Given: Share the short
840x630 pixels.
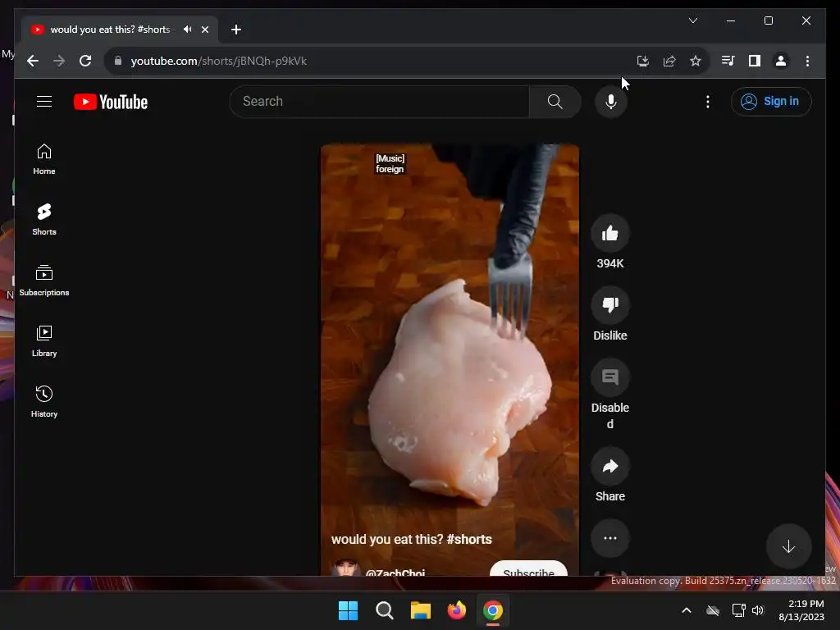Looking at the screenshot, I should tap(609, 466).
